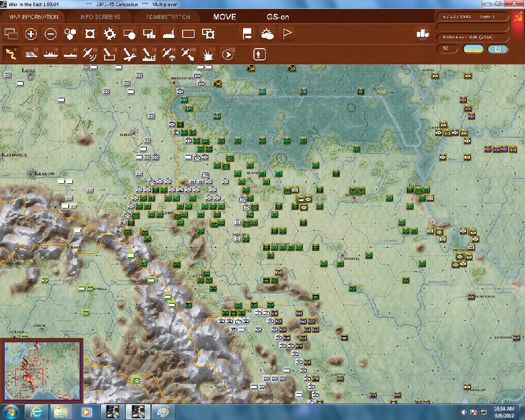Open Paint palette icon on taskbar
The image size is (525, 420).
[x=163, y=412]
